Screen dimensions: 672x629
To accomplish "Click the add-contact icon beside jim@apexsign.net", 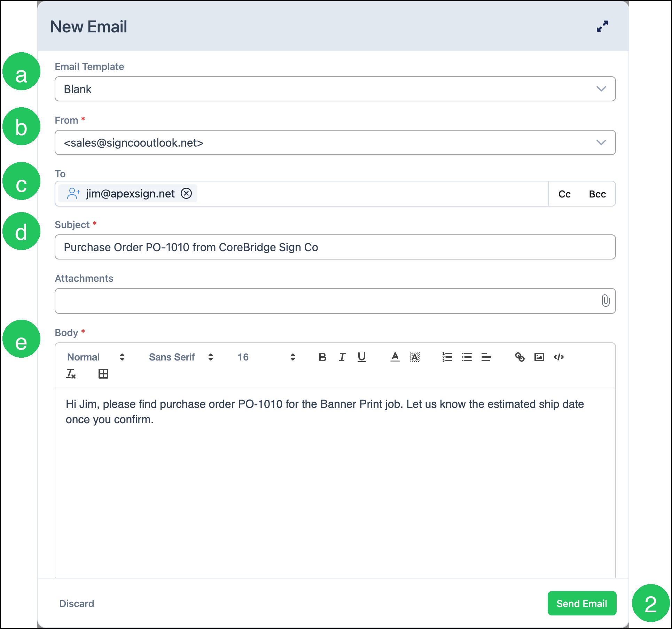I will coord(73,193).
